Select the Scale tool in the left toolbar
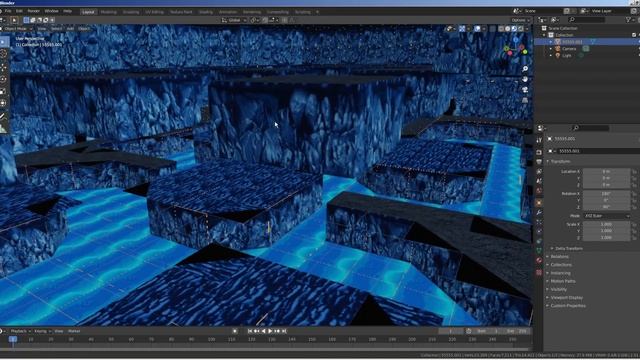Screen dimensions: 640x360 point(4,91)
